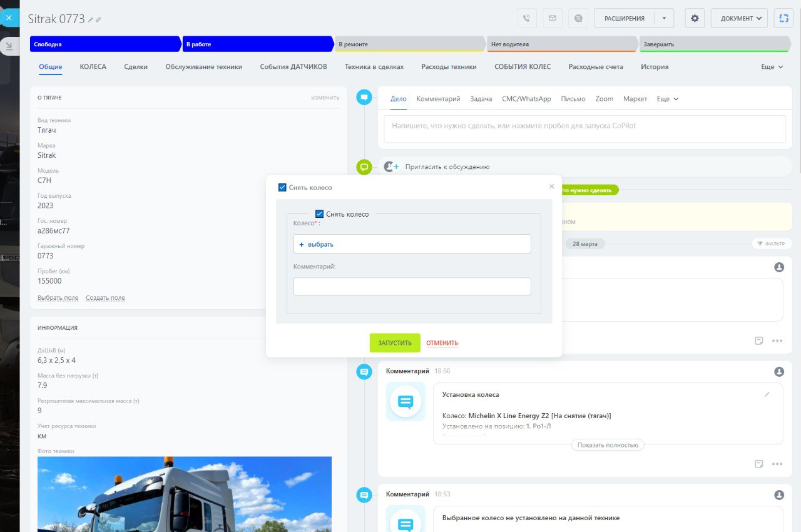Click the ЗАПУСТИТЬ button
Screen dimensions: 801x532
click(395, 343)
